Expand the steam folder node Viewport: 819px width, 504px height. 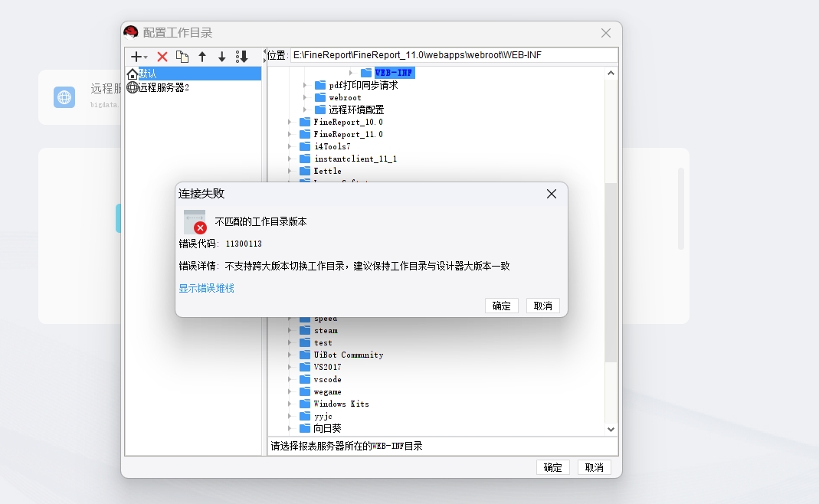[290, 331]
